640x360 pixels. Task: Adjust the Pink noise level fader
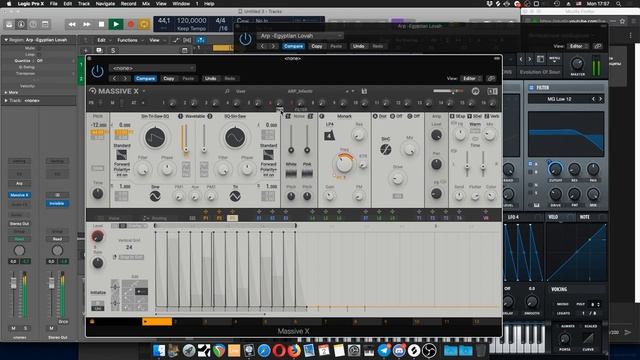click(x=307, y=150)
